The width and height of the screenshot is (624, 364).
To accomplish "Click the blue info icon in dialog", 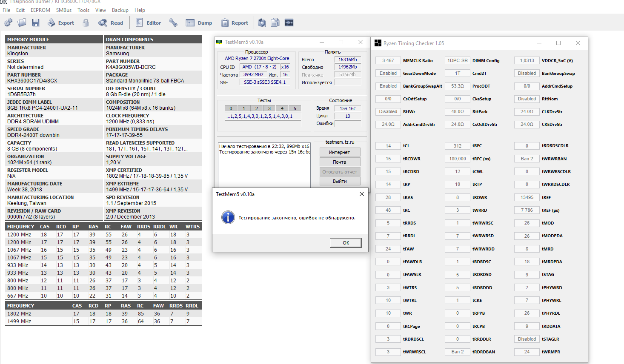I will (x=228, y=217).
